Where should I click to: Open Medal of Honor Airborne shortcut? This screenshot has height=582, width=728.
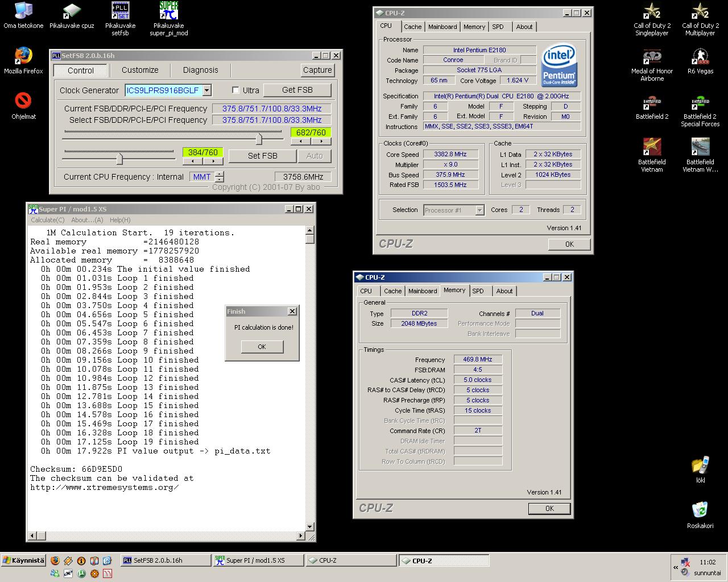[x=652, y=65]
